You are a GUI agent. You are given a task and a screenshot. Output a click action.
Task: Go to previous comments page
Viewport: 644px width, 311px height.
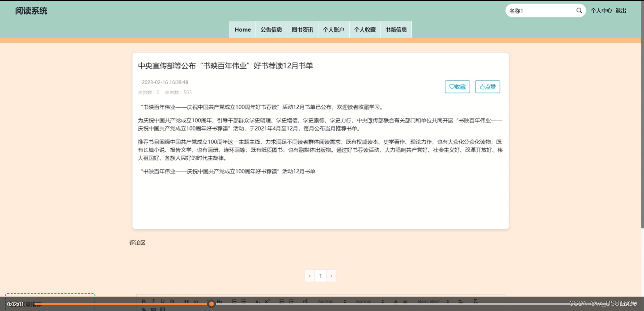click(309, 276)
